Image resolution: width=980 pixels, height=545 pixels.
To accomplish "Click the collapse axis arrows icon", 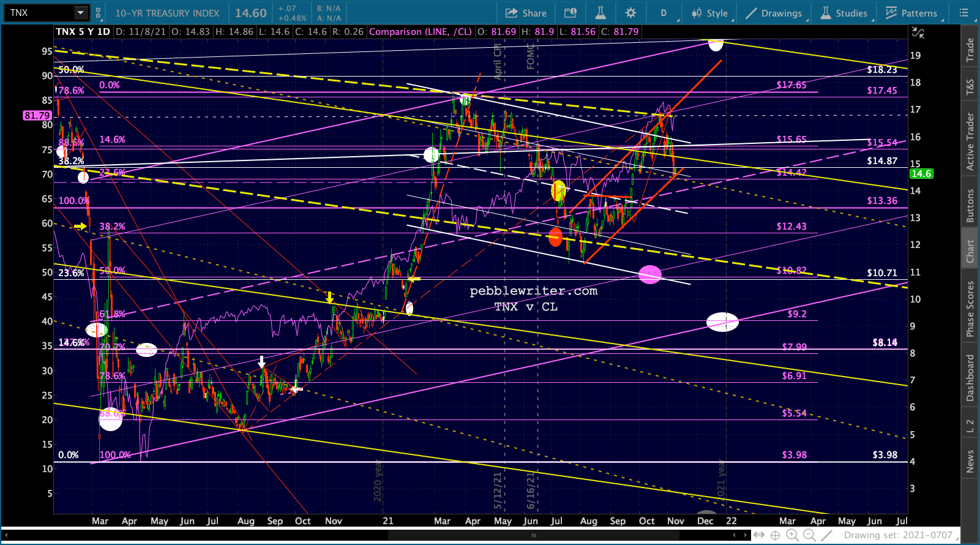I will [x=918, y=32].
